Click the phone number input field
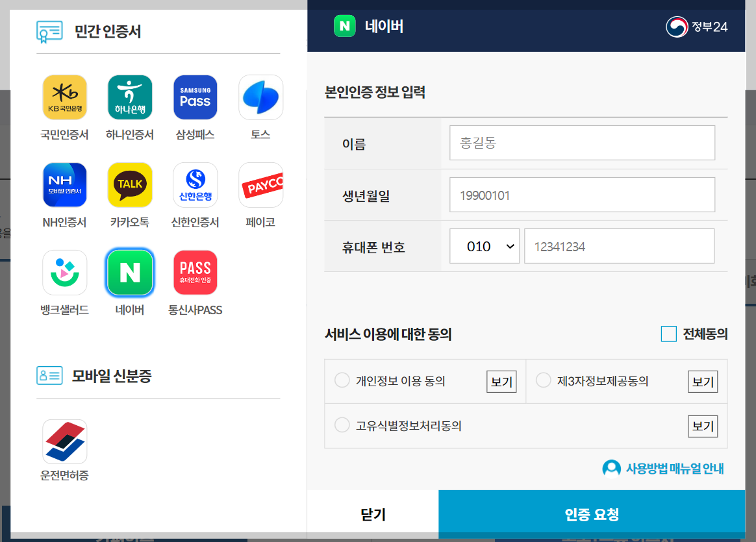This screenshot has width=756, height=542. 619,246
